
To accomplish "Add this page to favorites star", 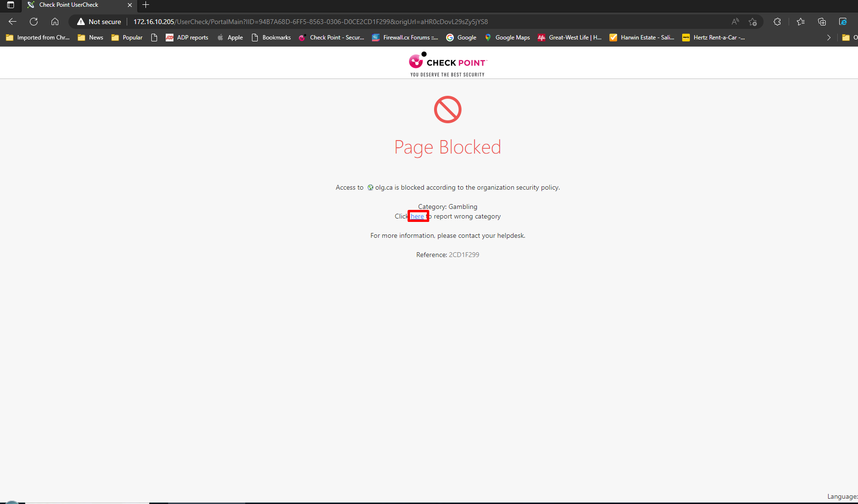I will pos(753,22).
